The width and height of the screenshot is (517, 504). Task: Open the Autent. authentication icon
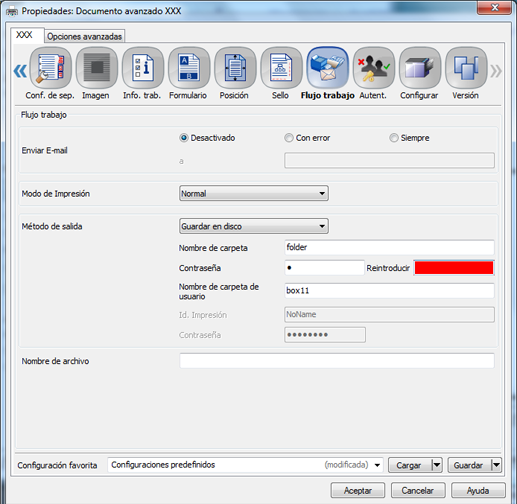tap(374, 68)
